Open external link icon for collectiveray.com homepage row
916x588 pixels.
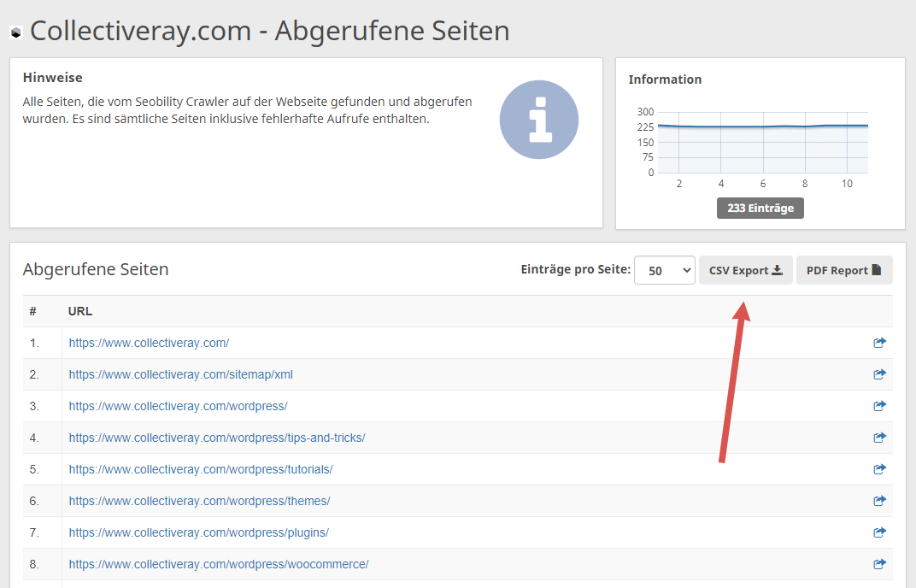click(879, 343)
